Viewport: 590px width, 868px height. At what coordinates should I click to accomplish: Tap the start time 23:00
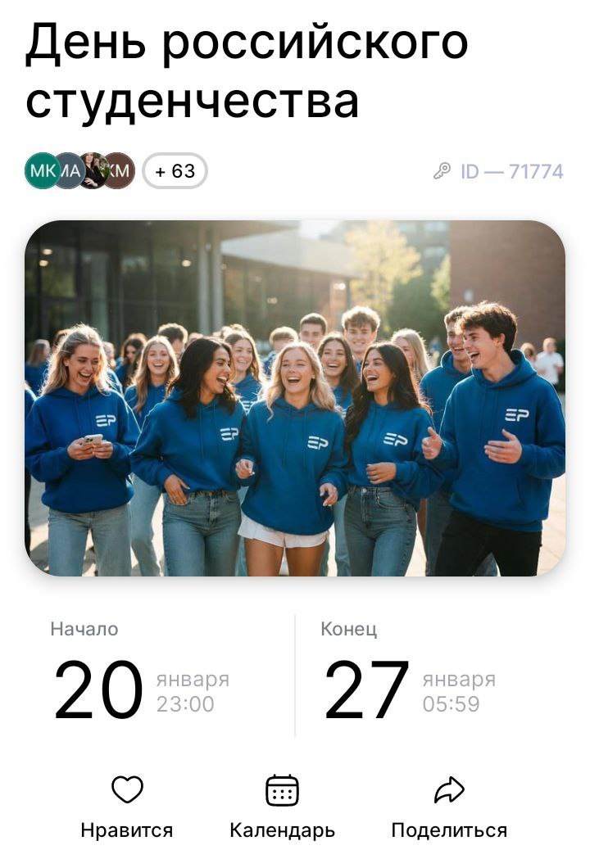tap(185, 703)
